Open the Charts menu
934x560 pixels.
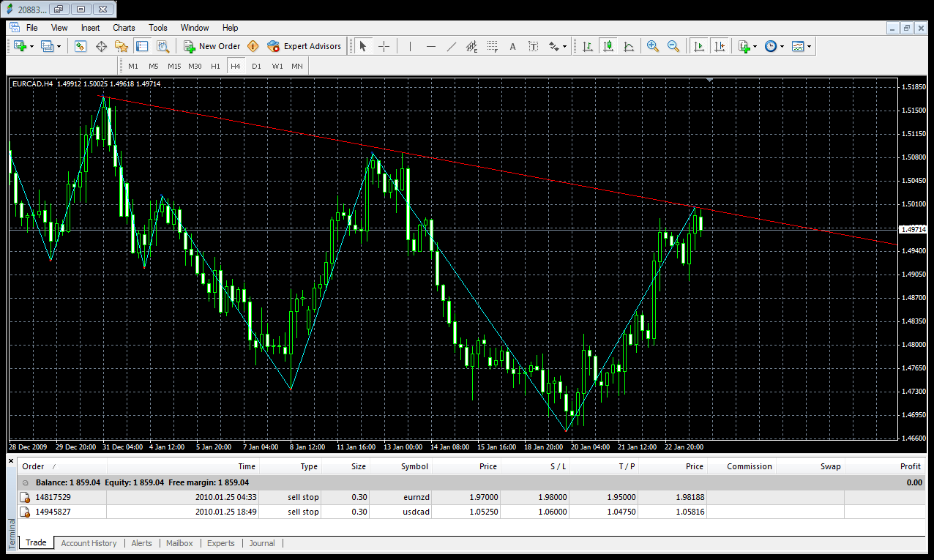point(124,28)
